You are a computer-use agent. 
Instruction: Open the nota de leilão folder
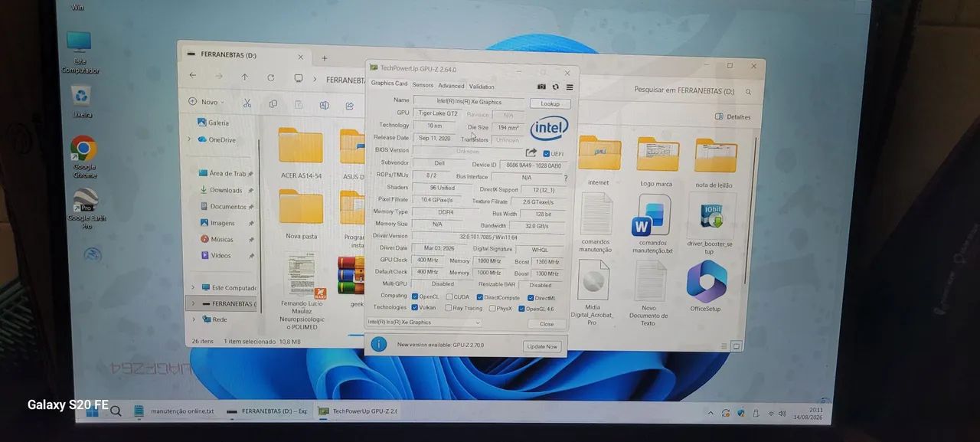pos(715,163)
